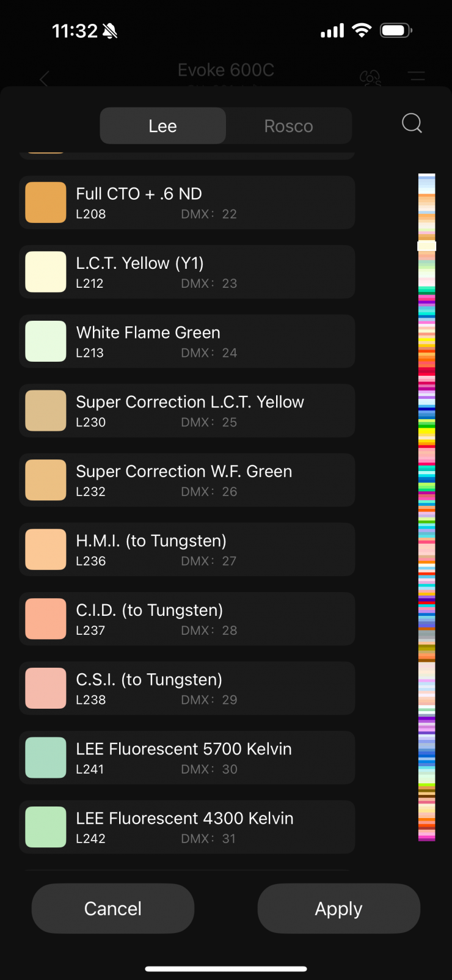Select the C.S.I. (to Tungsten) entry

tap(187, 688)
